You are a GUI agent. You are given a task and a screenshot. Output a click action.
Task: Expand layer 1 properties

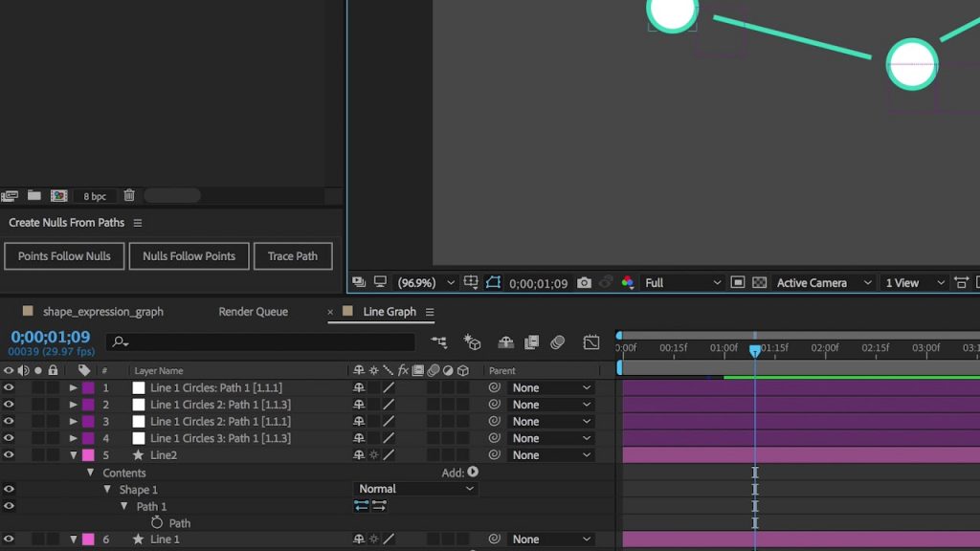pos(73,387)
